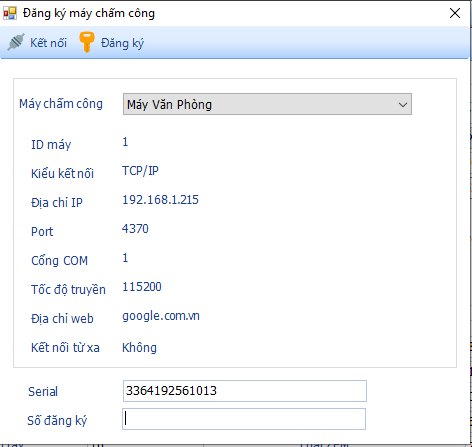The width and height of the screenshot is (472, 447).
Task: Select the Máy Văn Phòng combo box
Action: coord(267,104)
